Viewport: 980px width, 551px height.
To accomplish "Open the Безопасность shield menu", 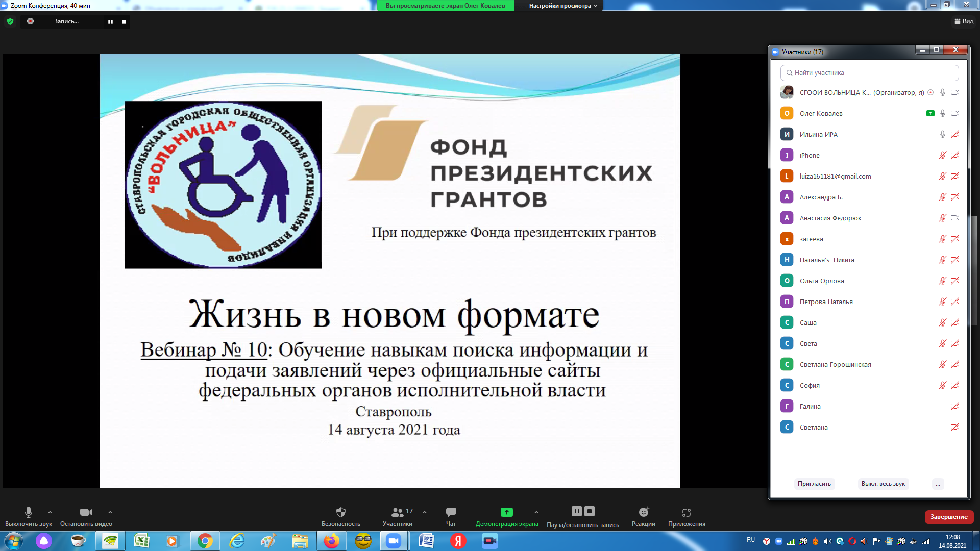I will click(341, 516).
